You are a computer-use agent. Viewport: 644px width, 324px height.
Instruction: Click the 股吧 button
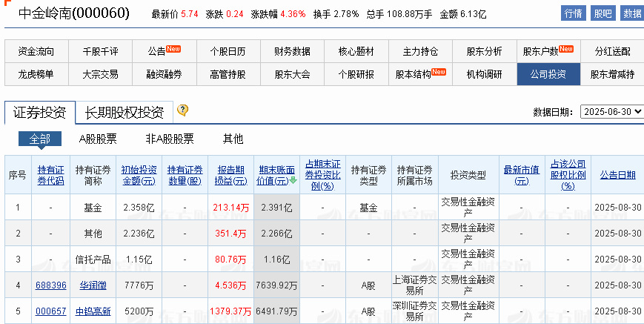pyautogui.click(x=603, y=13)
